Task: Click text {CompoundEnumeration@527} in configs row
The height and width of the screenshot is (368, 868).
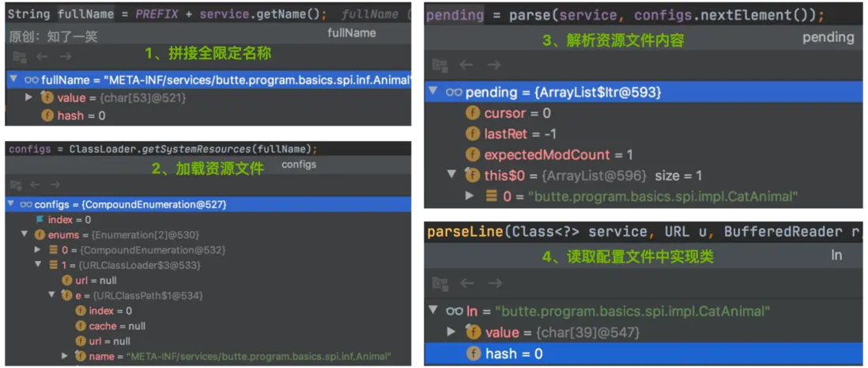Action: tap(154, 204)
